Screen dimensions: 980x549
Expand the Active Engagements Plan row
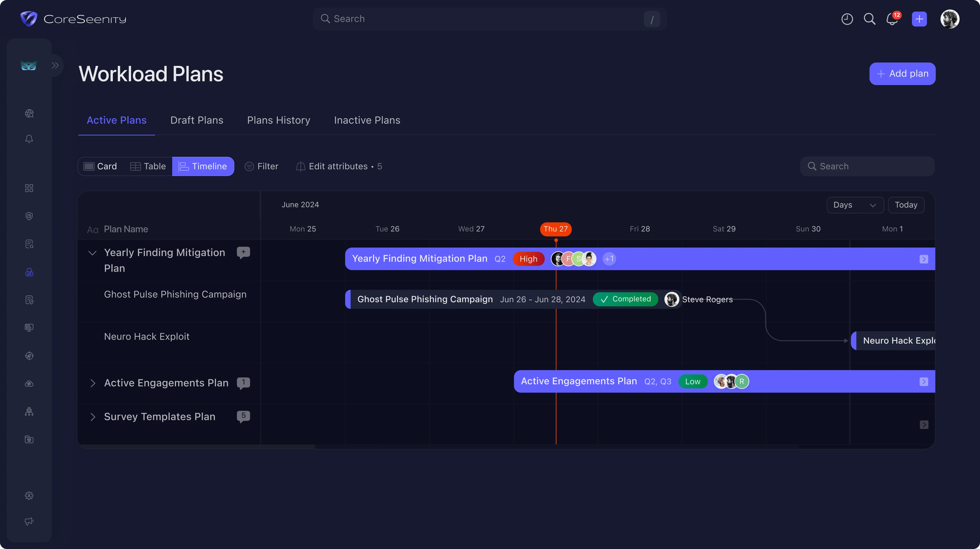(x=92, y=383)
